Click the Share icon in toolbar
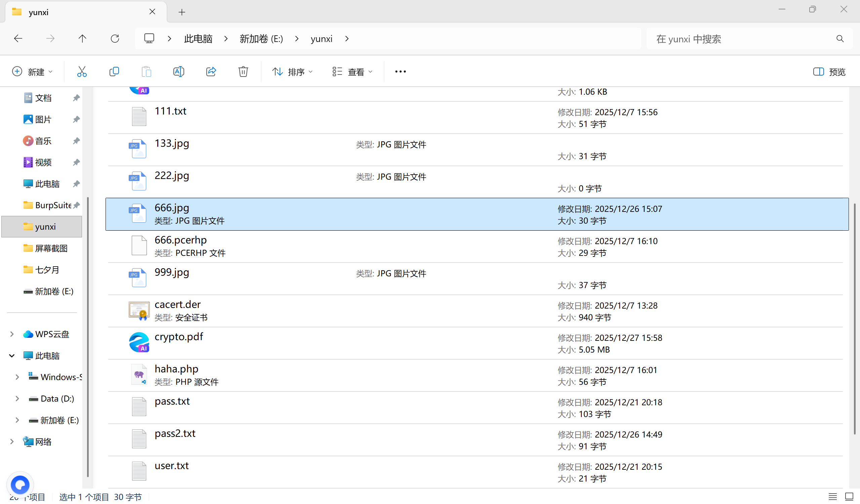Viewport: 860px width, 504px height. (211, 72)
